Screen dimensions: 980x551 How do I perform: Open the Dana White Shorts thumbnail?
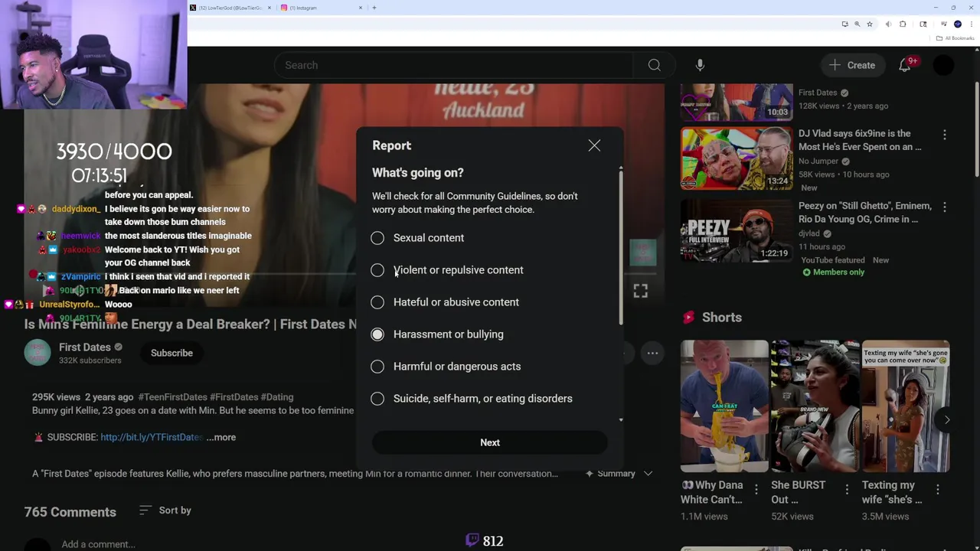coord(724,406)
